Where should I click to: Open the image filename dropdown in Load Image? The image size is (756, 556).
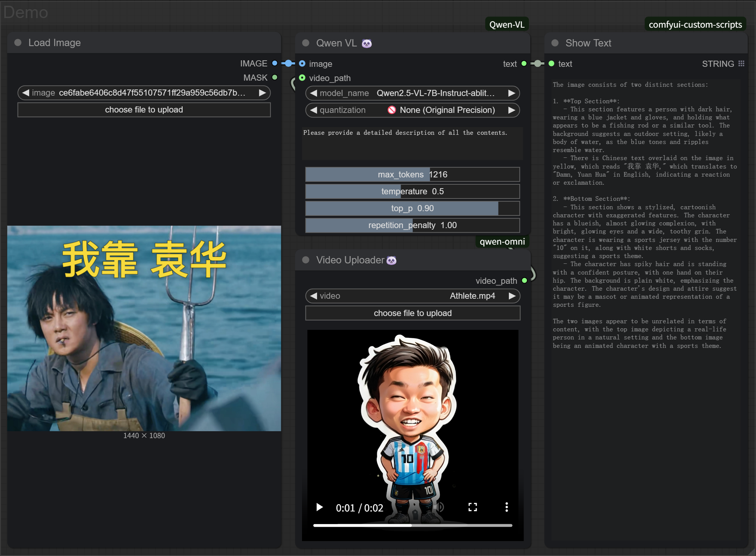pyautogui.click(x=144, y=93)
